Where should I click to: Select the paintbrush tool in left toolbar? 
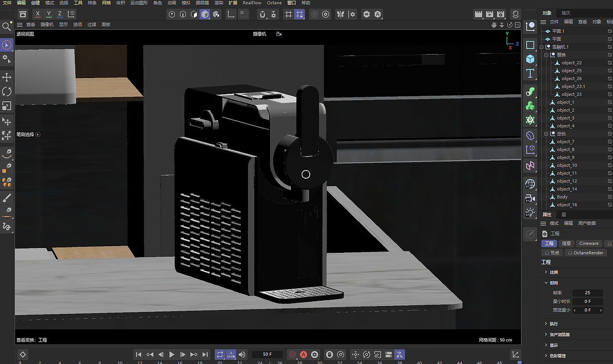[x=7, y=197]
